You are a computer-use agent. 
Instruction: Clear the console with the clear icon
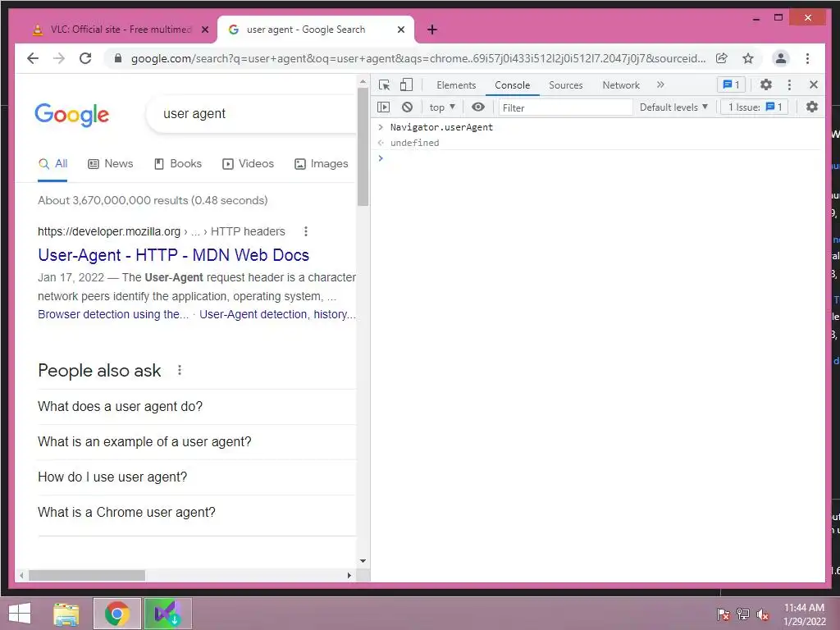click(407, 107)
